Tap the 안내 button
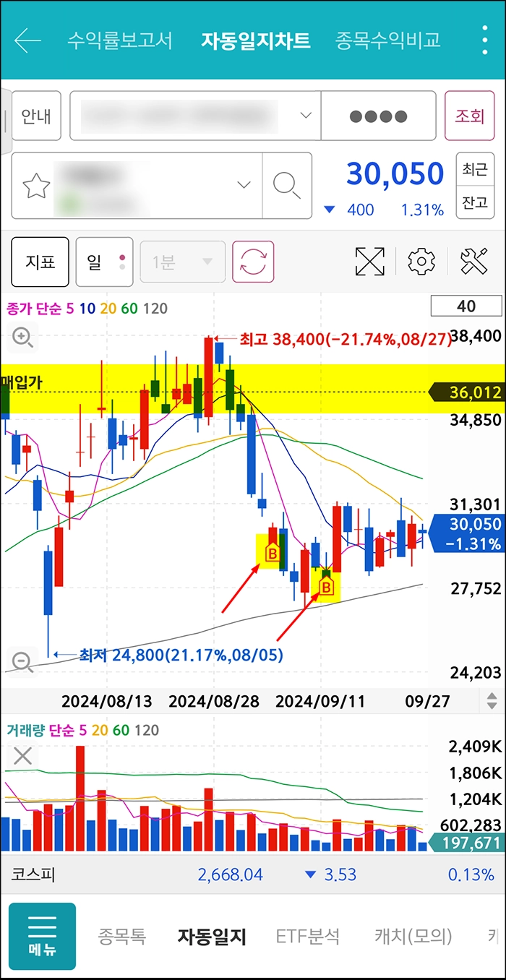The height and width of the screenshot is (980, 506). pyautogui.click(x=36, y=116)
